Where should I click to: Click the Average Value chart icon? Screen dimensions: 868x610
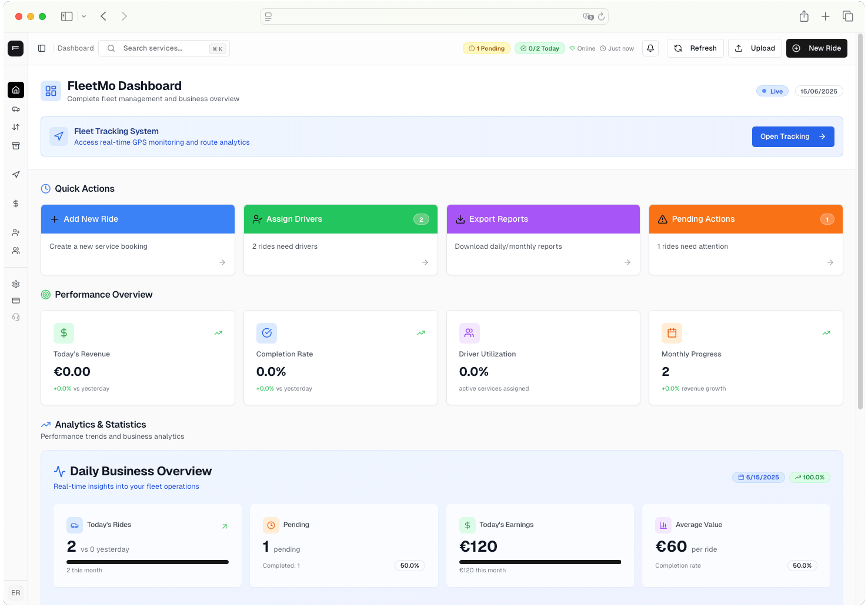coord(663,525)
